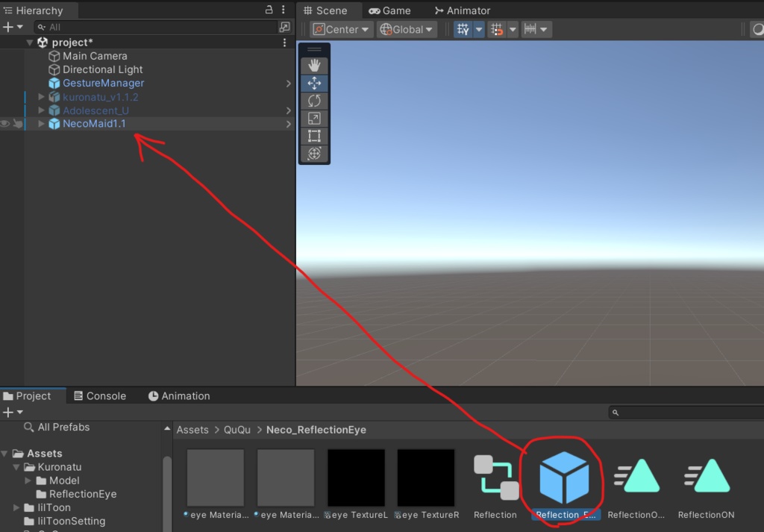Open the Global rotation mode dropdown

(407, 29)
